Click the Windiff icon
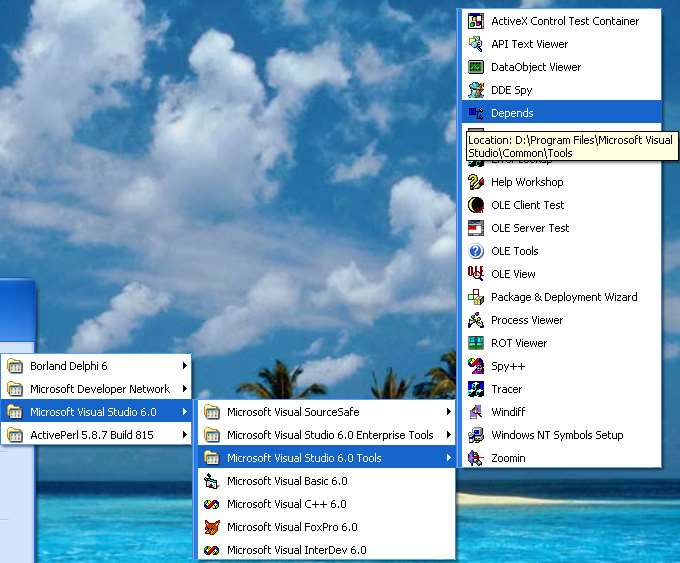680x563 pixels. coord(476,412)
